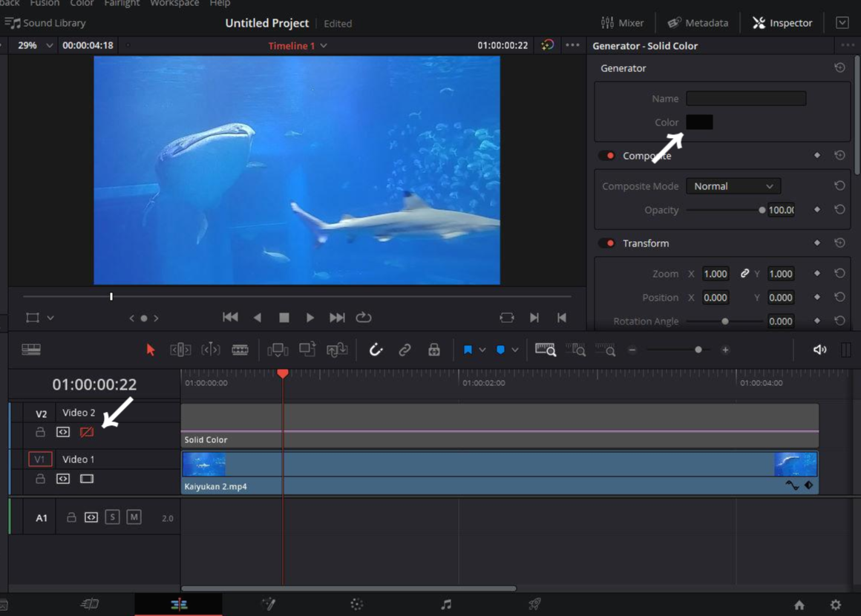Toggle Linked Selection chain icon

click(405, 350)
